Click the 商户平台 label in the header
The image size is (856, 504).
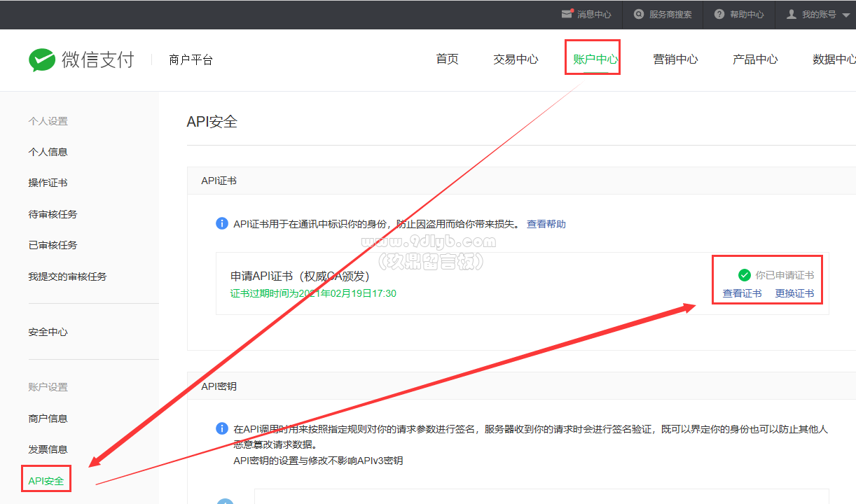pyautogui.click(x=191, y=59)
